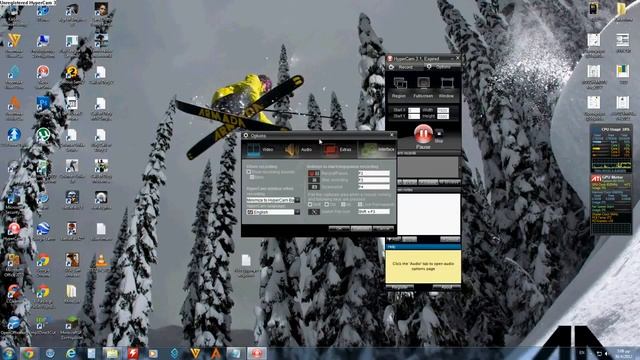The image size is (640, 360).
Task: Open the blue up-arrow globe desktop icon
Action: pos(14,135)
